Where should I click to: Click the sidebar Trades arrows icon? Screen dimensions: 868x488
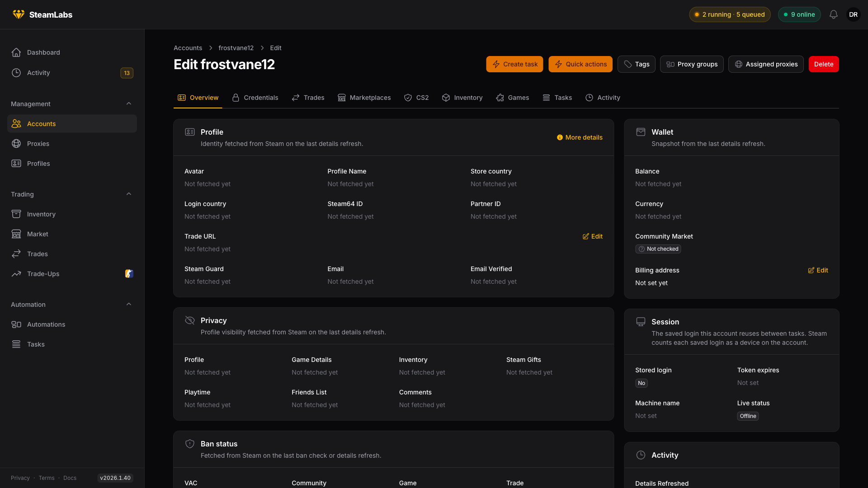point(16,254)
